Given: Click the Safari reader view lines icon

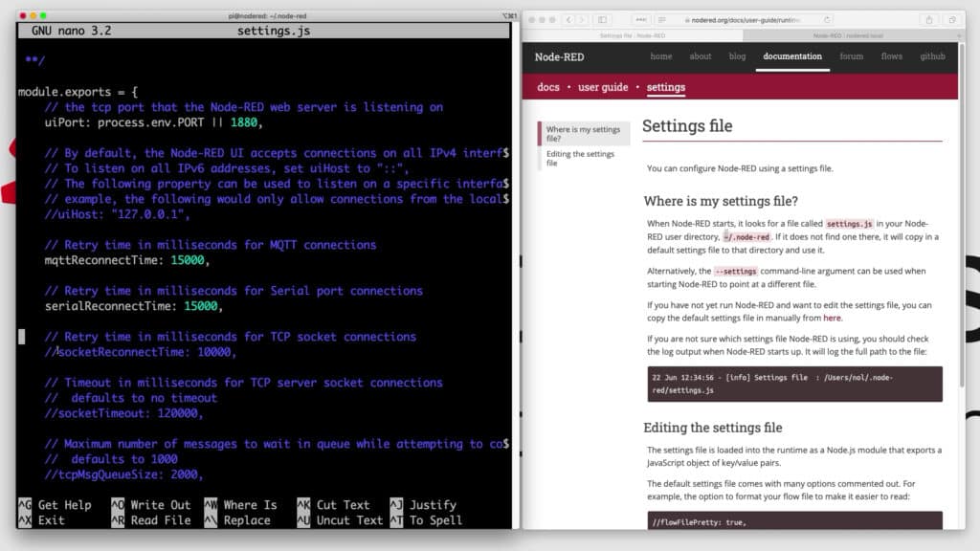Looking at the screenshot, I should point(662,20).
